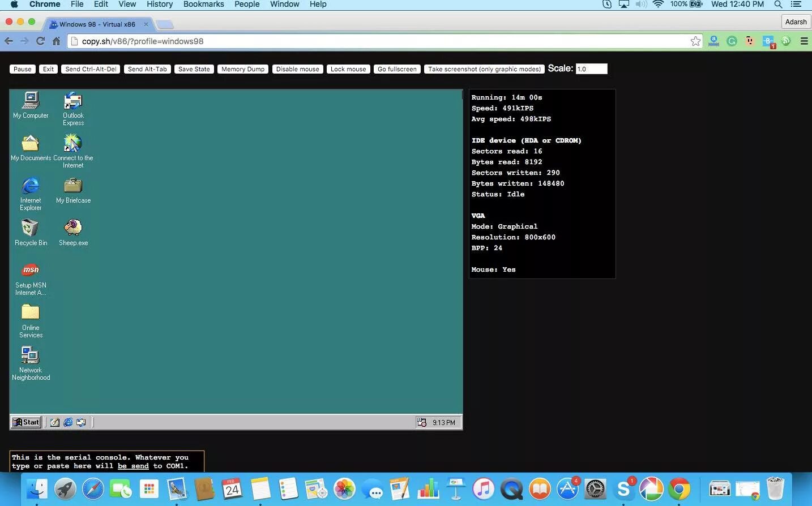Click Lock mouse button
The width and height of the screenshot is (812, 506).
pos(348,69)
